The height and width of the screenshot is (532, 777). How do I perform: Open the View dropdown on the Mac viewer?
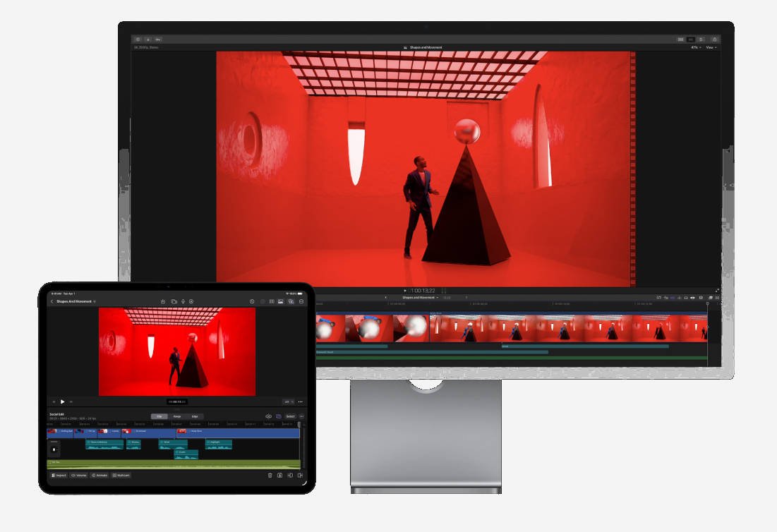coord(711,47)
